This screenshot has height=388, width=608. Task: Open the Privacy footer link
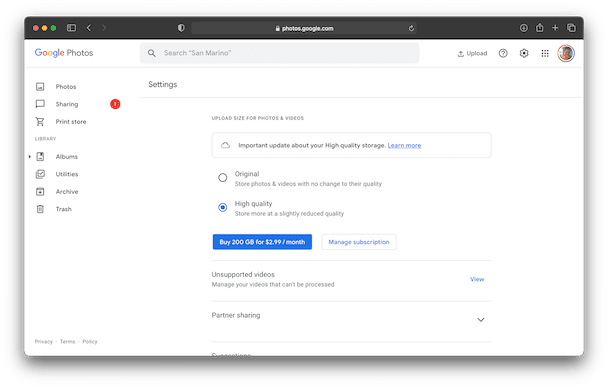coord(43,341)
